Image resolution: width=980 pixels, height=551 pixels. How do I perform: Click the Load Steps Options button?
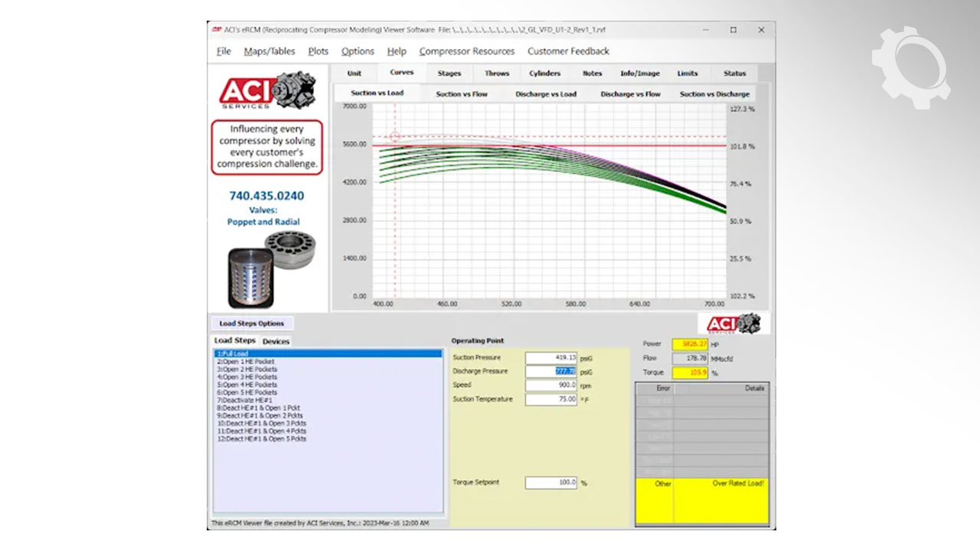(251, 324)
